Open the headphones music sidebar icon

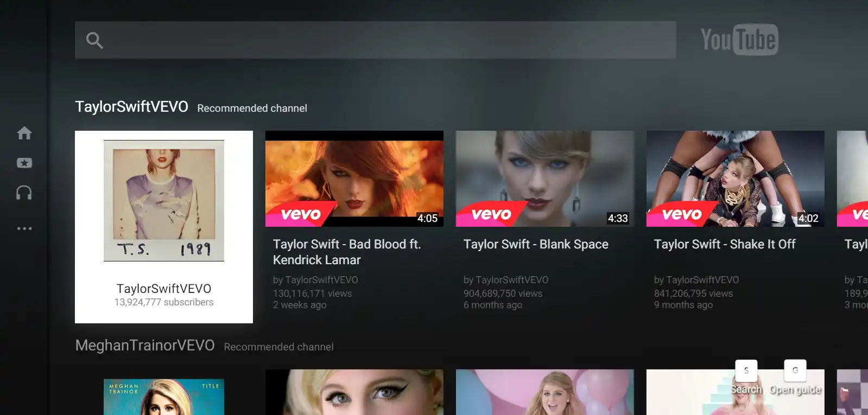pos(24,193)
